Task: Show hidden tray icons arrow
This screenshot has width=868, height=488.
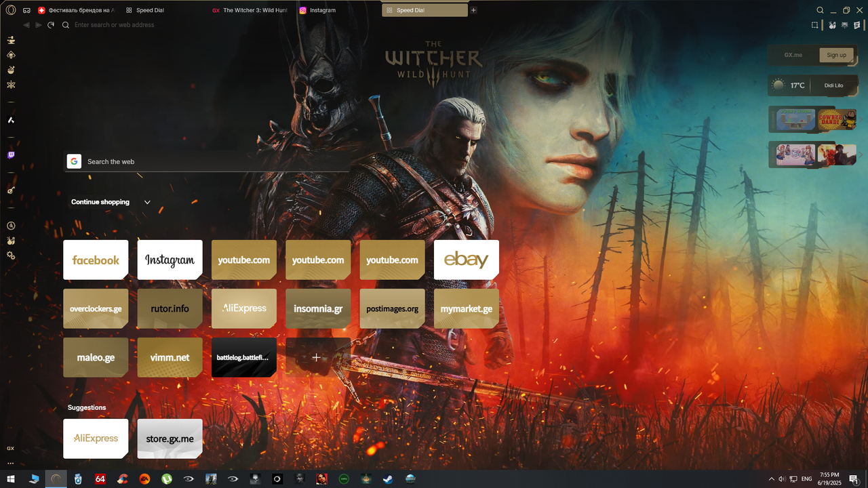Action: coord(771,479)
